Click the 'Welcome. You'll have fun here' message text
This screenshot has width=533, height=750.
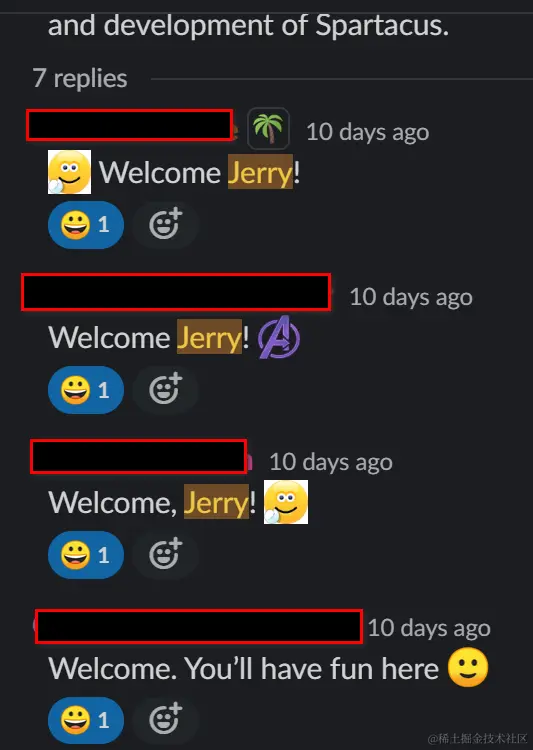(244, 668)
